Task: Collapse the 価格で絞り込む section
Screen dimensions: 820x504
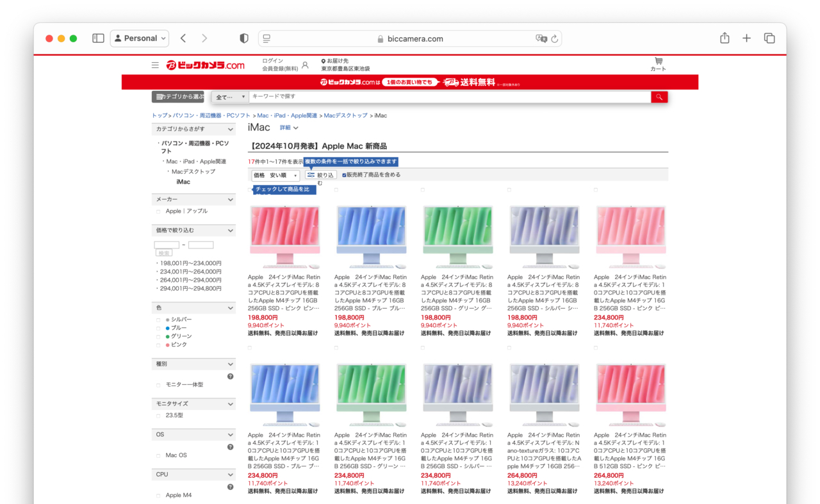Action: pyautogui.click(x=230, y=231)
